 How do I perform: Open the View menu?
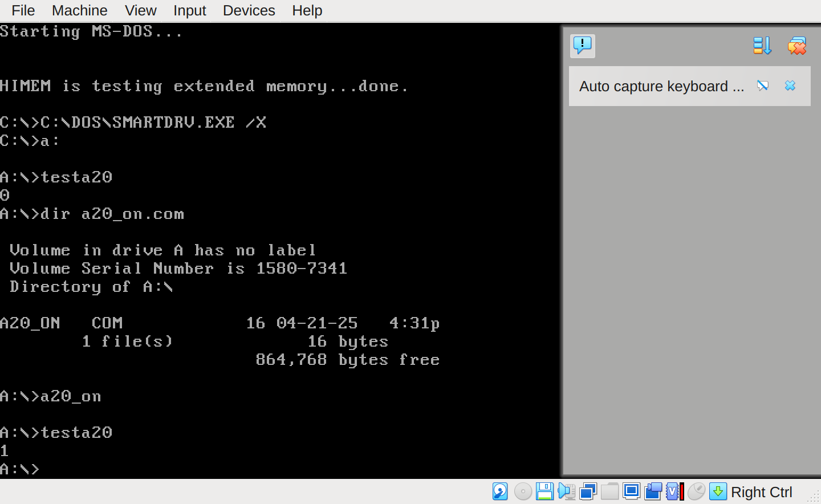tap(140, 10)
